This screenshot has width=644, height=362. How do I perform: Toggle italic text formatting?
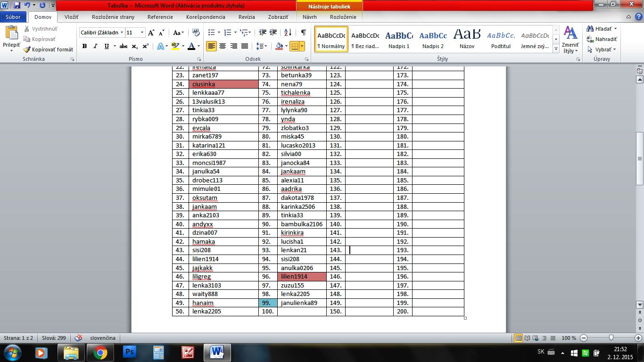point(96,46)
